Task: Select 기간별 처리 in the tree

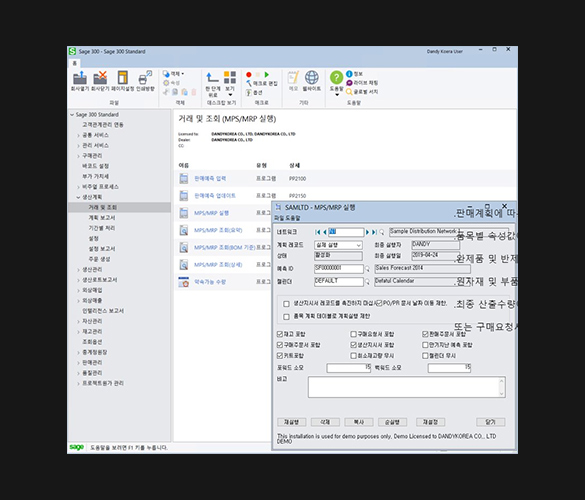Action: click(x=101, y=228)
